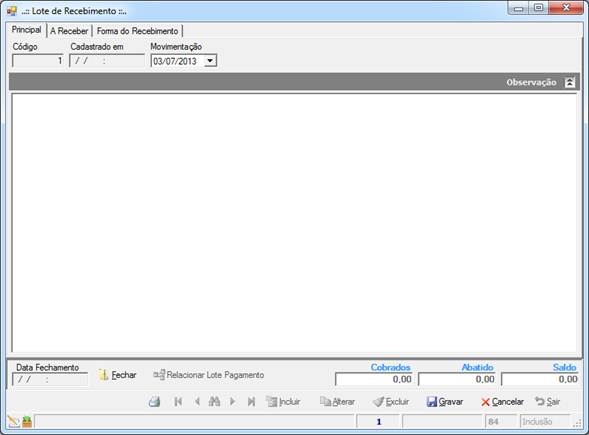Click the Saldo label link
This screenshot has height=435, width=589.
click(565, 367)
